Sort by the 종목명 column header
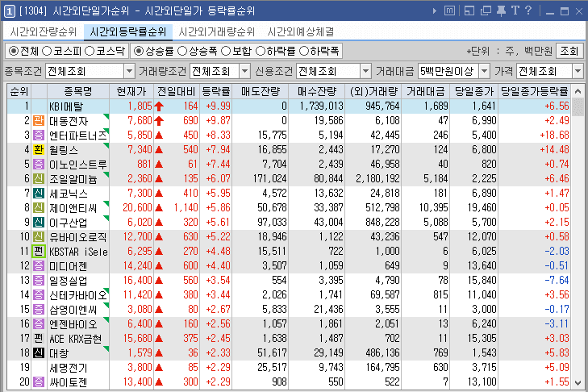This screenshot has height=392, width=588. (78, 91)
